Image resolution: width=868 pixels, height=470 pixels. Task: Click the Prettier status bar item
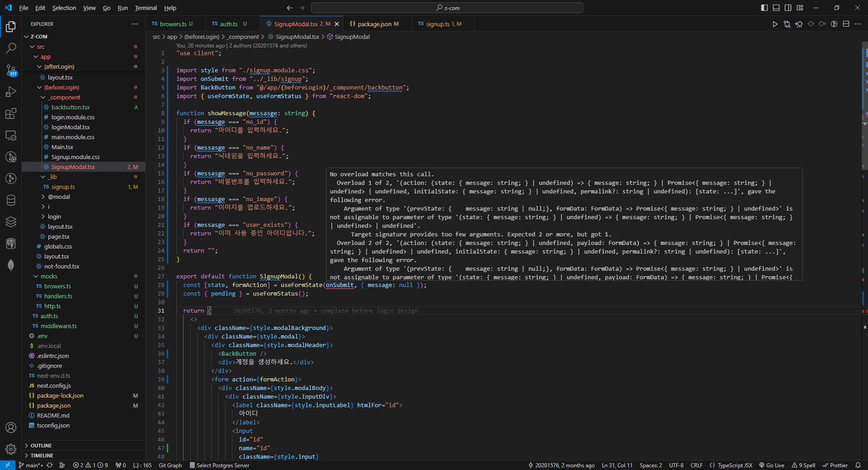coord(835,465)
